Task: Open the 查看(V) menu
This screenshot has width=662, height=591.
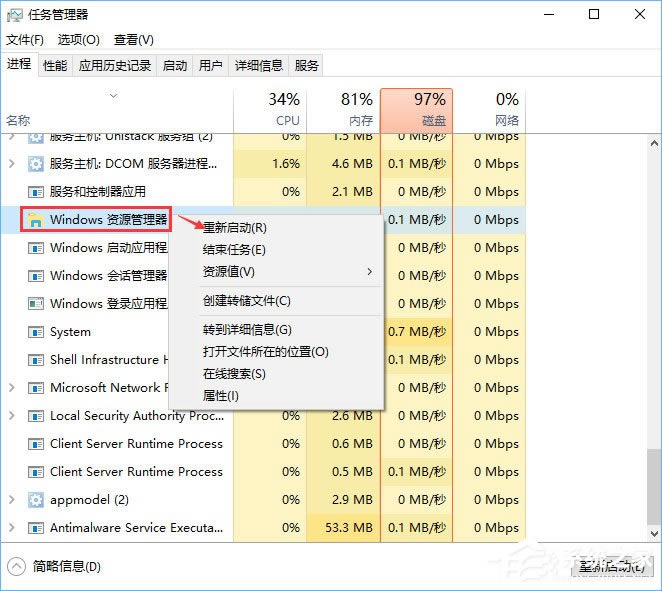Action: [x=133, y=40]
